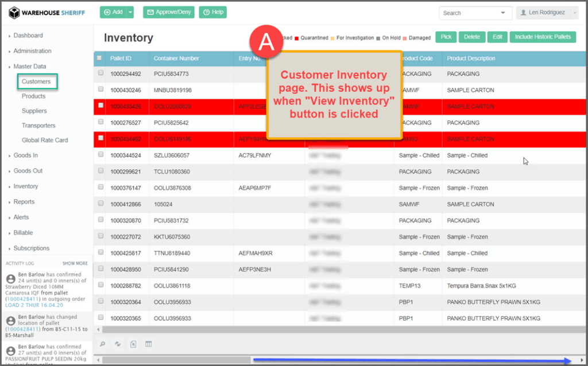This screenshot has height=366, width=588.
Task: Open the dropdown arrow beside Add button
Action: pyautogui.click(x=131, y=12)
